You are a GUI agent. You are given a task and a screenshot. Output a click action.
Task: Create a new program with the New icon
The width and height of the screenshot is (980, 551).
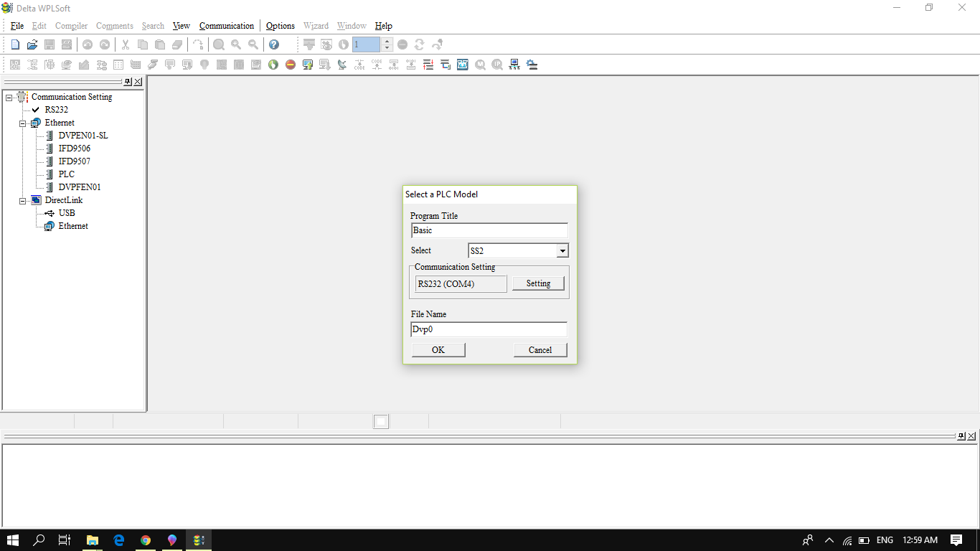14,44
